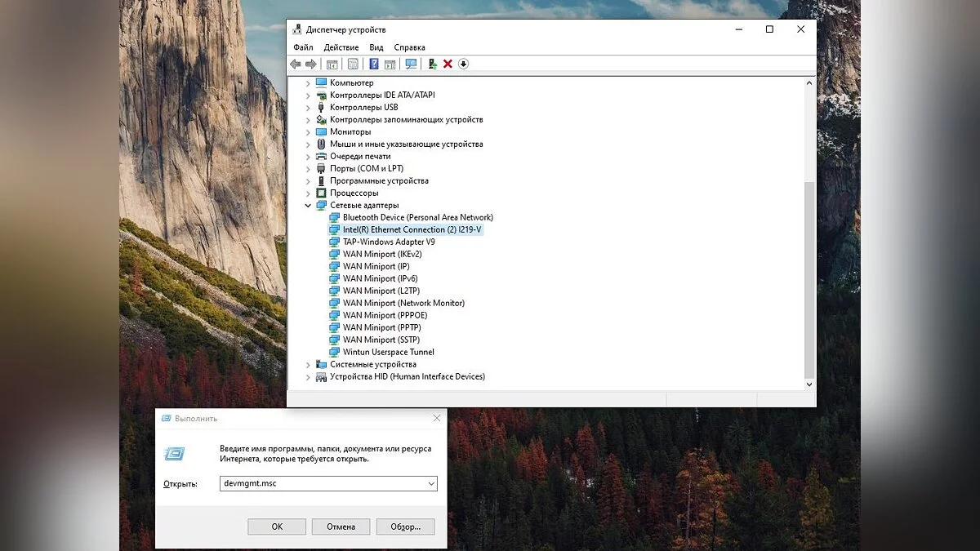This screenshot has width=980, height=551.
Task: Select Bluetooth Device (Personal Area Network)
Action: [x=417, y=217]
